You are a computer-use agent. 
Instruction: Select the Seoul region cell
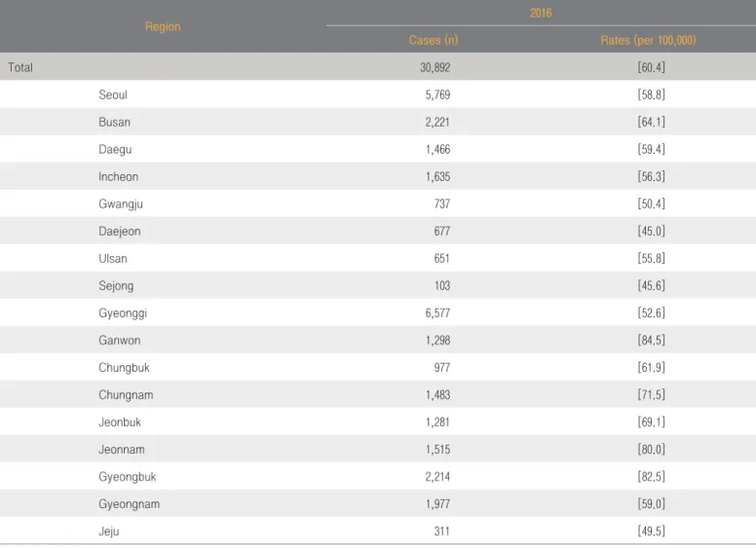[113, 94]
